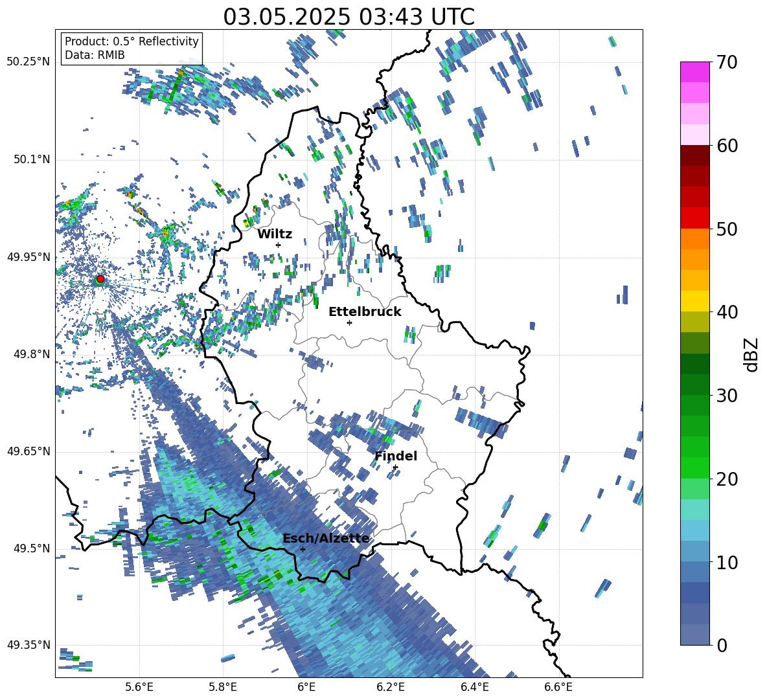Click the dark red colorbar swatch below 60

pyautogui.click(x=695, y=155)
